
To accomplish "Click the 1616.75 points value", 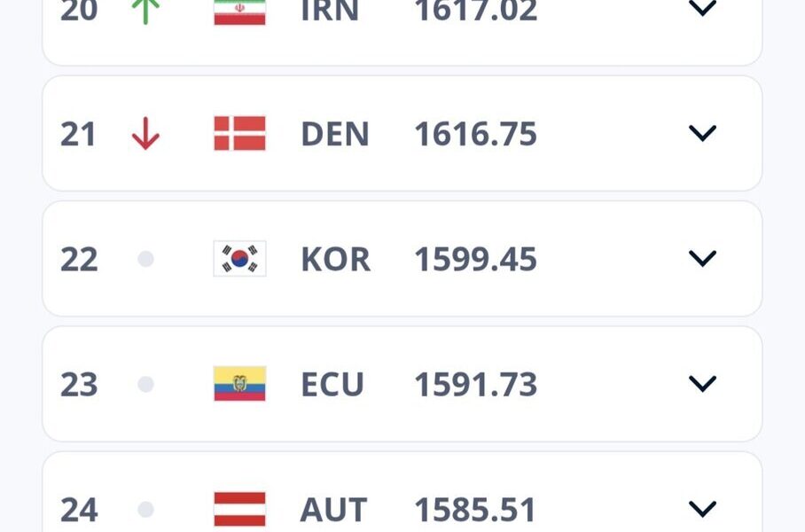I will 475,134.
